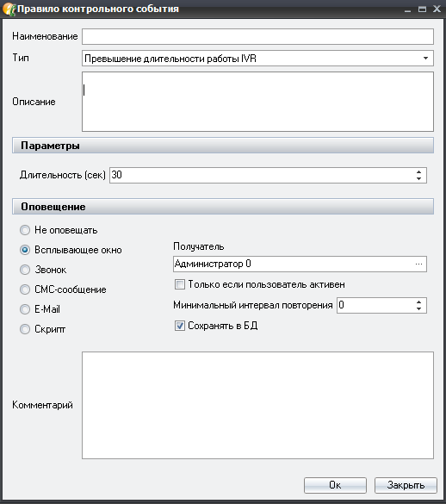
Task: Click the Закрыть button
Action: click(406, 485)
